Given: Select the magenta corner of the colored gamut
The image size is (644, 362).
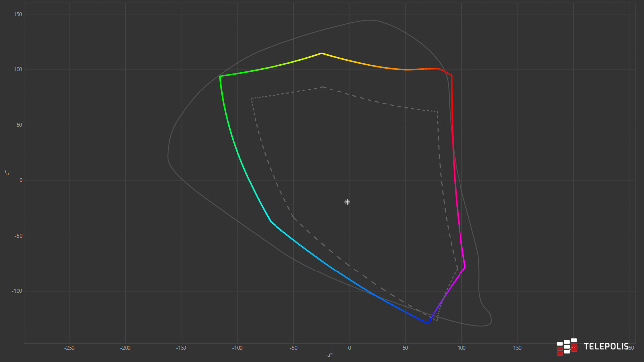Looking at the screenshot, I should click(465, 267).
